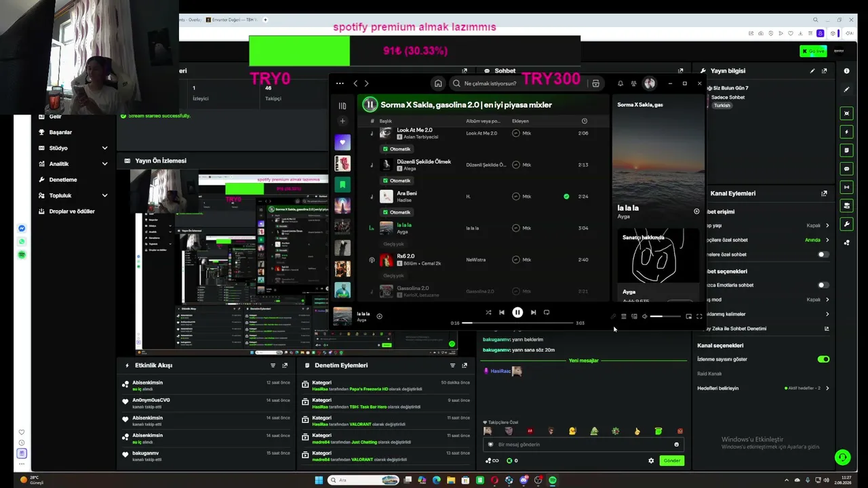Adjust Spotify volume slider
The height and width of the screenshot is (488, 868).
(665, 317)
